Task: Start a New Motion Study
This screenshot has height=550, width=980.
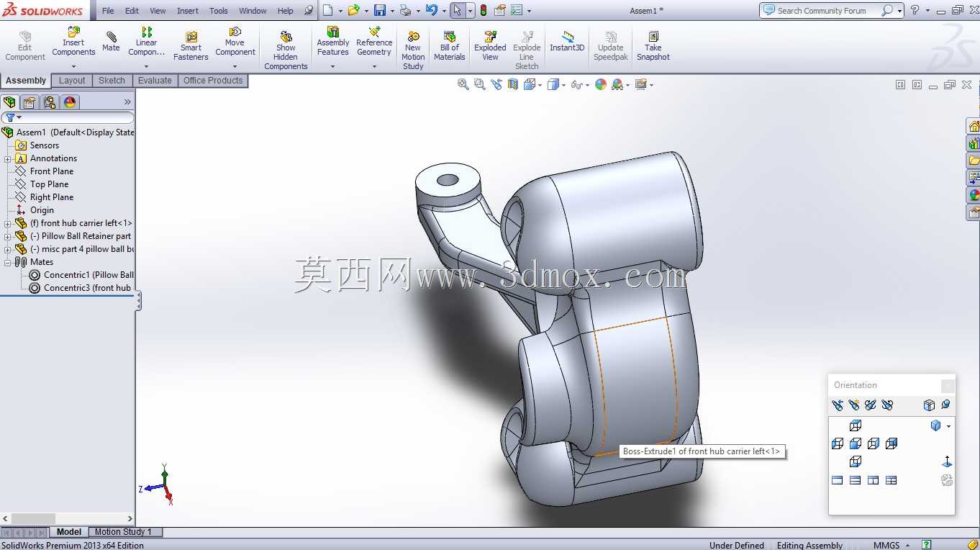Action: click(413, 50)
